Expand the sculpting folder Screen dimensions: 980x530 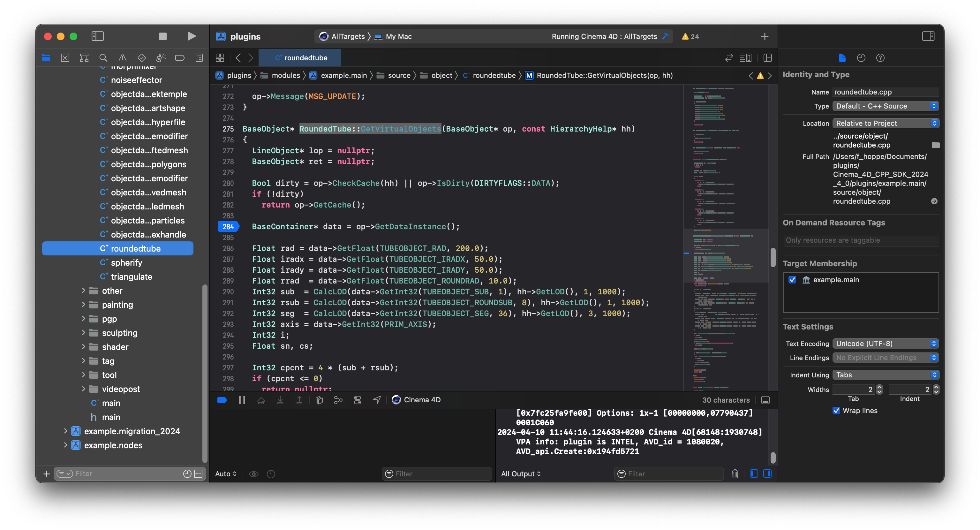pyautogui.click(x=84, y=333)
